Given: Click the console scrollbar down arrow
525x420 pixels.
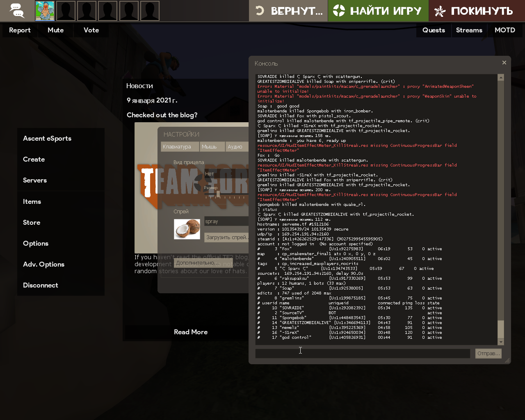Looking at the screenshot, I should tap(500, 342).
